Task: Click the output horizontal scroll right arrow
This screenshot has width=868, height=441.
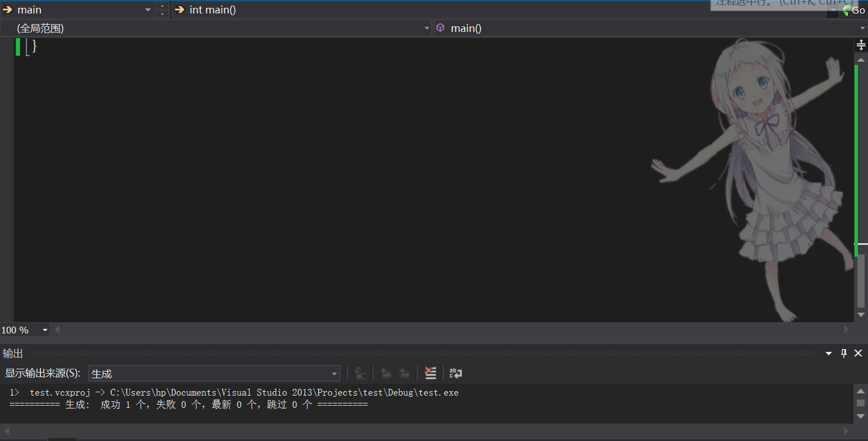Action: pos(847,430)
